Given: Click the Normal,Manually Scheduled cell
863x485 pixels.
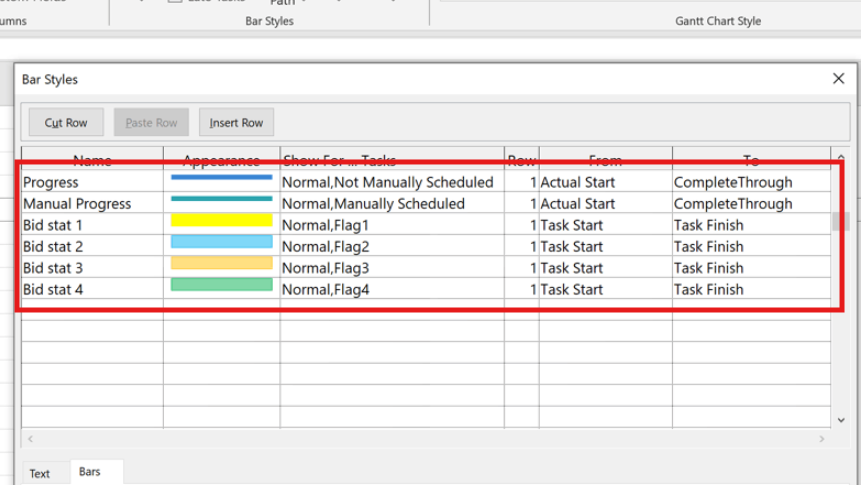Looking at the screenshot, I should [392, 203].
